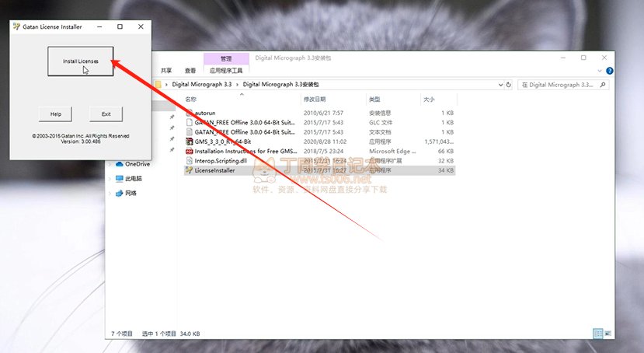The height and width of the screenshot is (353, 644).
Task: Select the Interop.Scripting.dll file
Action: click(221, 161)
